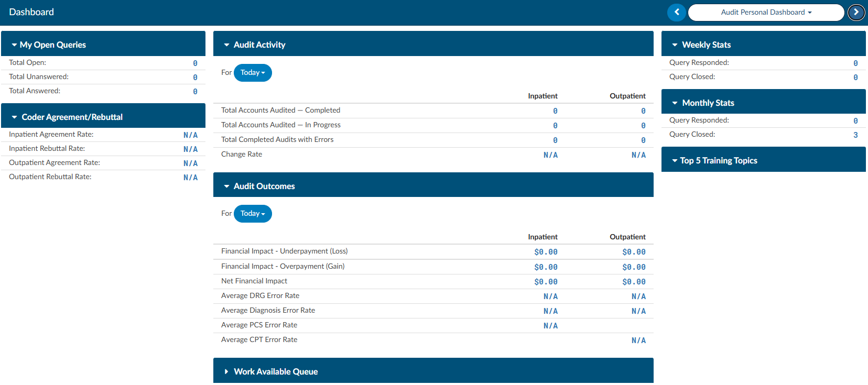Click Outpatient Average DRG Error Rate value
Image resolution: width=868 pixels, height=385 pixels.
click(638, 296)
